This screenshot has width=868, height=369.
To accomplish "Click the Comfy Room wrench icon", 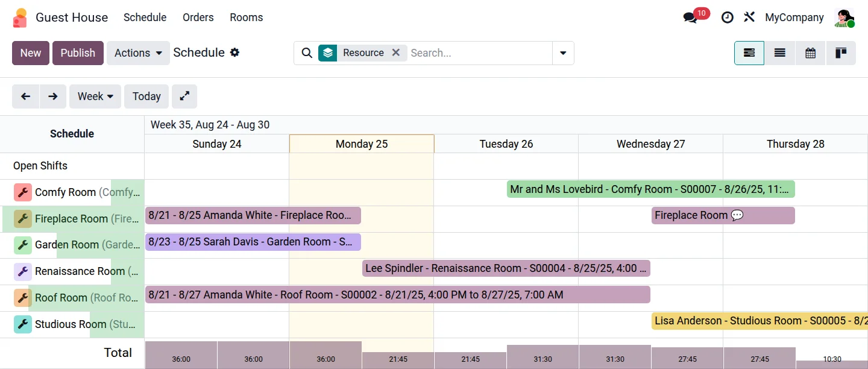I will click(x=23, y=192).
